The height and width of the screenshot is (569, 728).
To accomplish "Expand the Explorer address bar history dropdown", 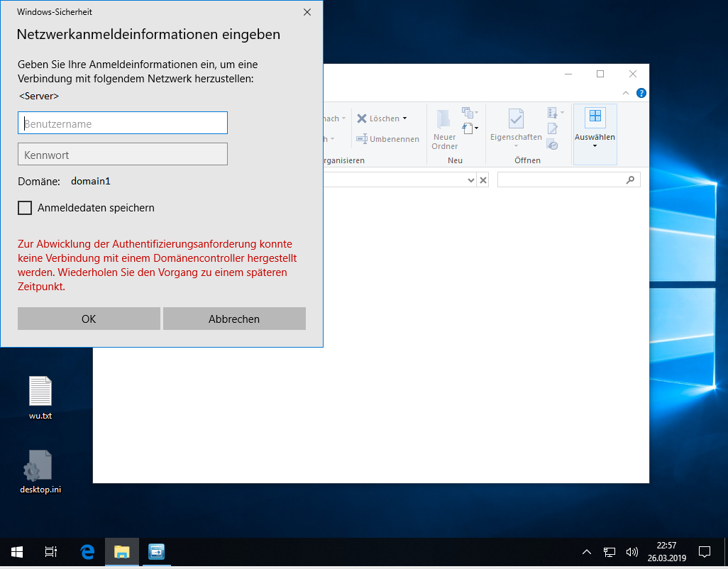I will 470,180.
